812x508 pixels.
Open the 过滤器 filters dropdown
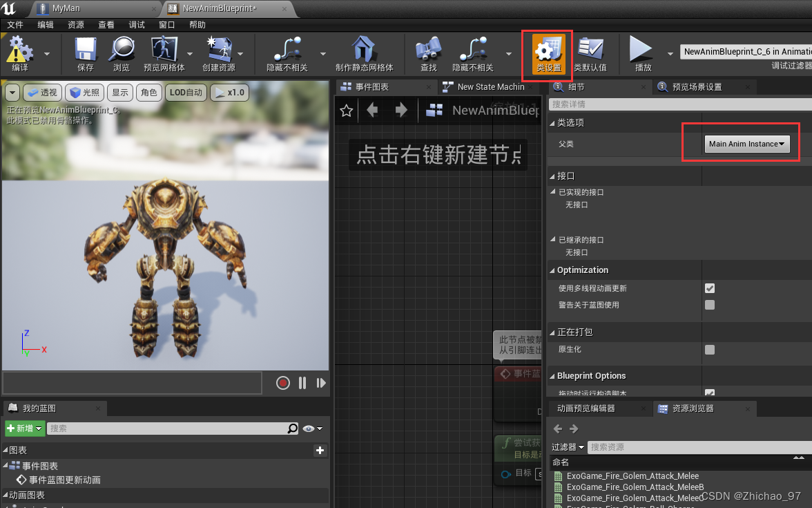click(568, 446)
